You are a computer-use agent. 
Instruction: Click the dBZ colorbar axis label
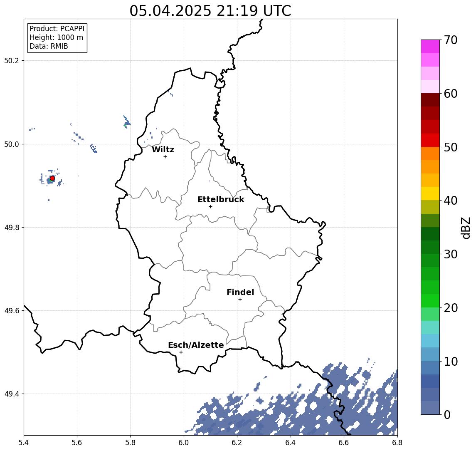[x=465, y=228]
